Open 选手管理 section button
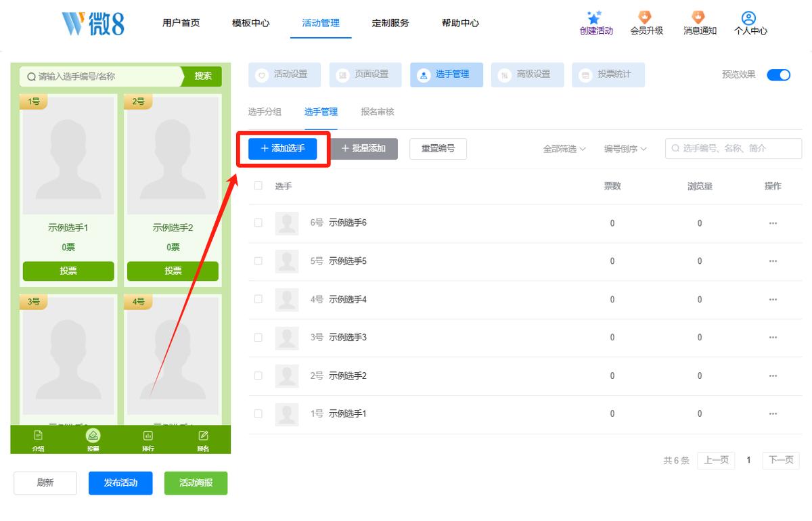This screenshot has width=812, height=521. point(447,75)
